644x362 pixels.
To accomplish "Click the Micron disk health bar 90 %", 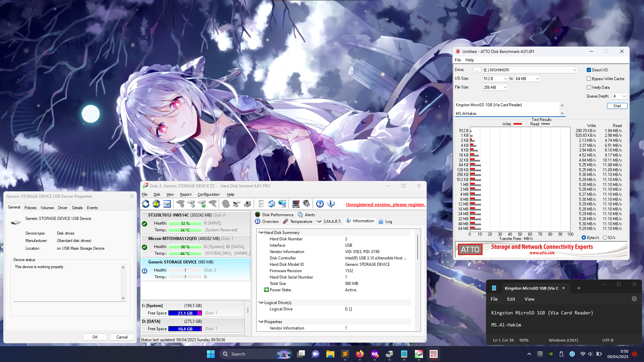I will pos(185,247).
